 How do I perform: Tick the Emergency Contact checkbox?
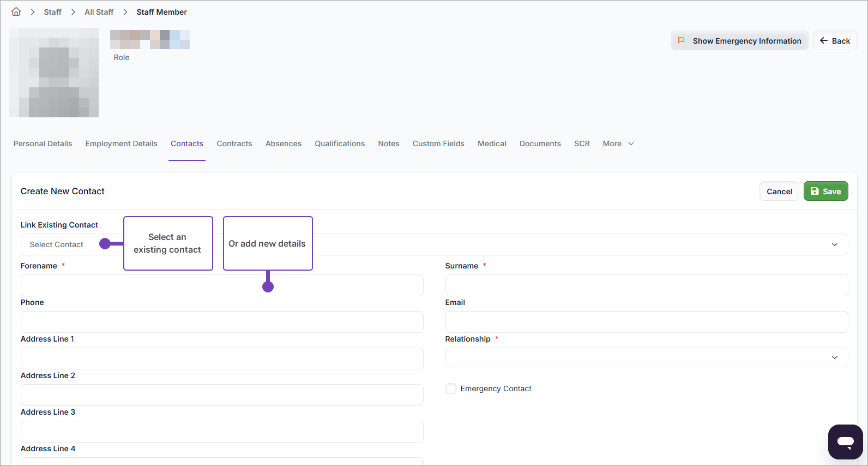(x=451, y=389)
